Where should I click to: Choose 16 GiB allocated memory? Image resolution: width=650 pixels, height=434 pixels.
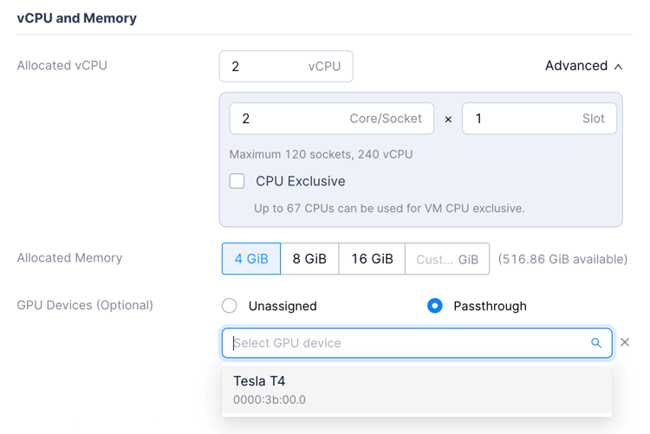tap(372, 259)
